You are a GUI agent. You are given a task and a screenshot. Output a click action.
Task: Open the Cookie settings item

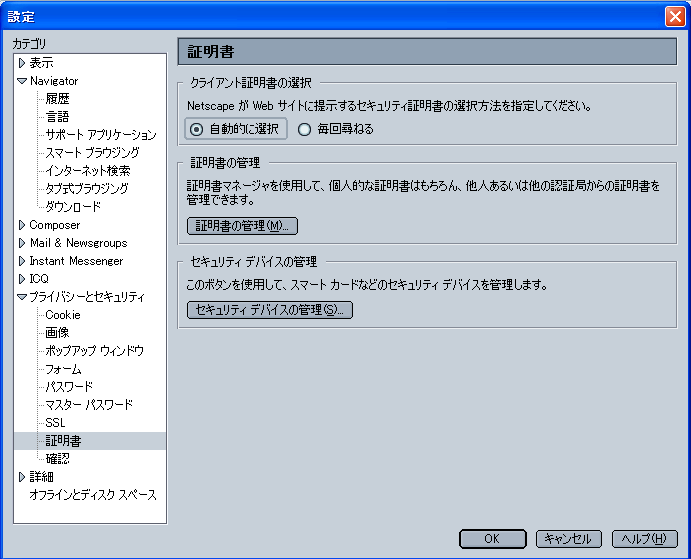click(x=63, y=315)
